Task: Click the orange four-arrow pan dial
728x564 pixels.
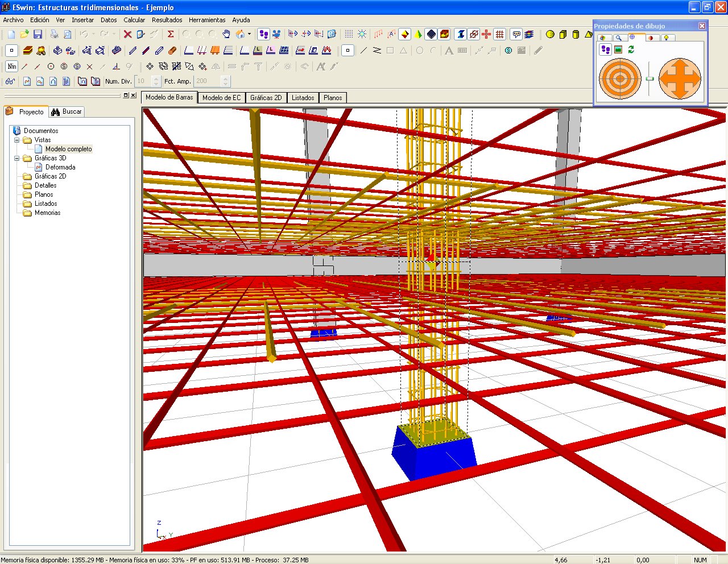Action: (680, 78)
